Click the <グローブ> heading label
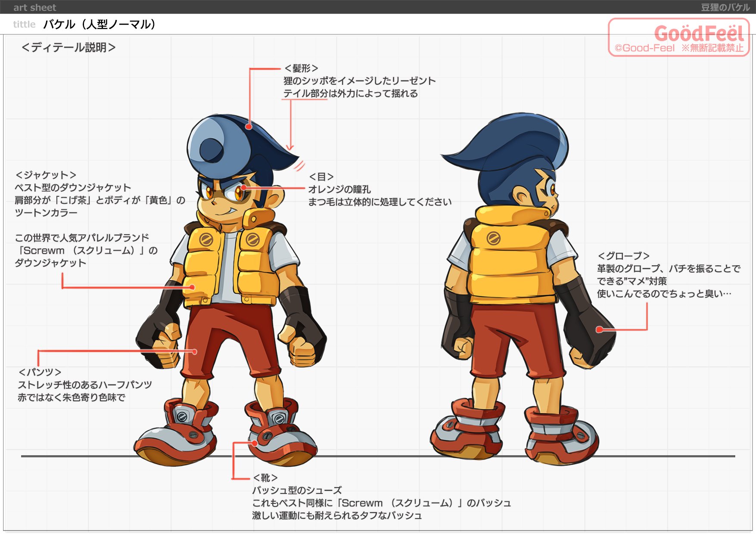 [x=623, y=256]
